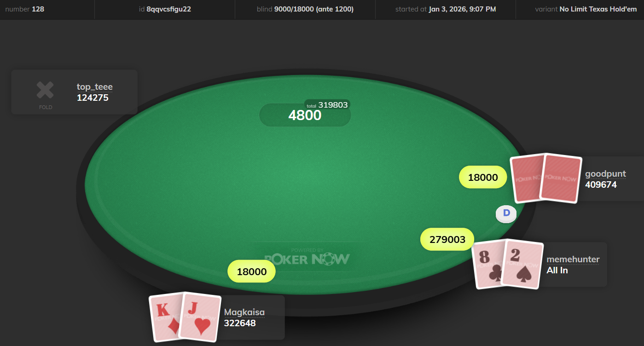Click goodpunt's 18000 bet chip

[x=483, y=177]
